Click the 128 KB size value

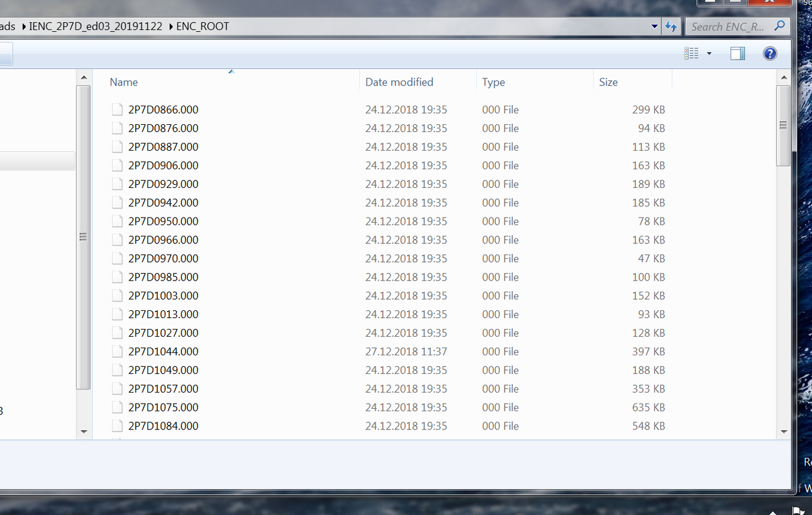point(649,333)
